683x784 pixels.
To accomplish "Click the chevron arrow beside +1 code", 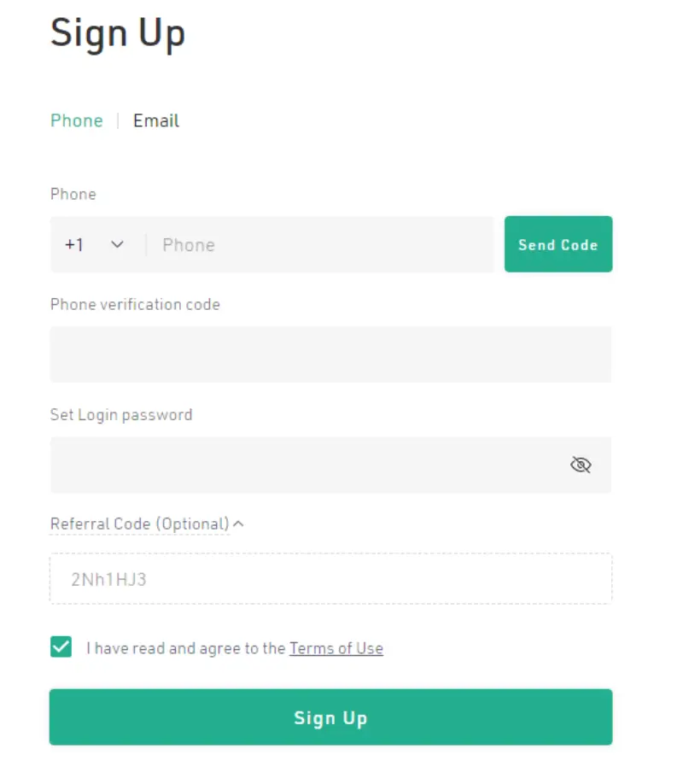I will 117,244.
